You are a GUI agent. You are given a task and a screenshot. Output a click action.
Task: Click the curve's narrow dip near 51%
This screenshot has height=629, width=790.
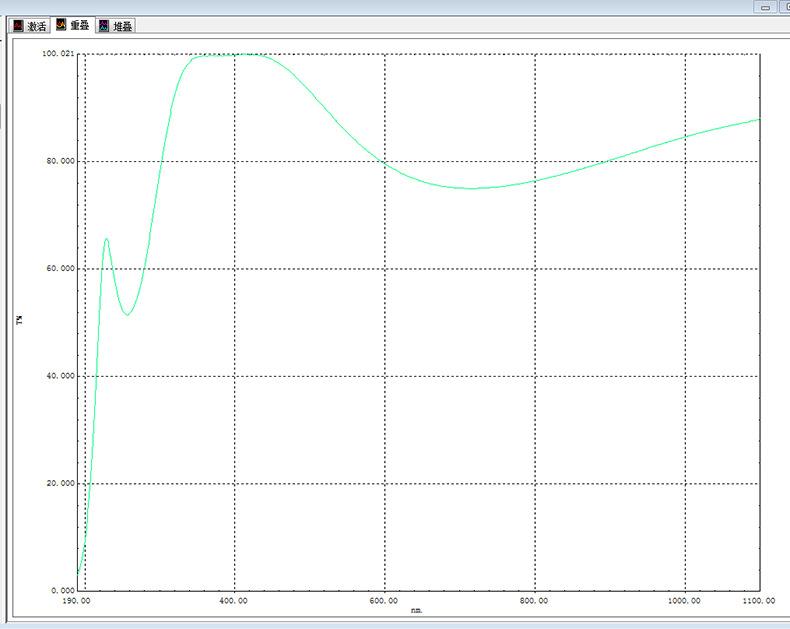click(127, 315)
